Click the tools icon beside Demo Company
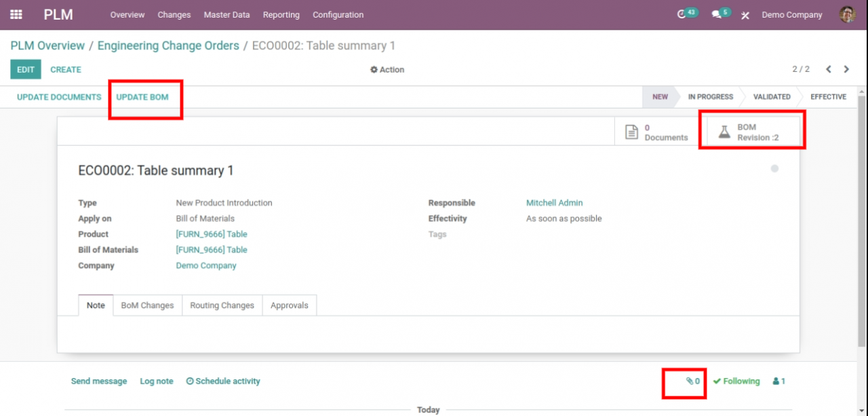 (x=745, y=14)
